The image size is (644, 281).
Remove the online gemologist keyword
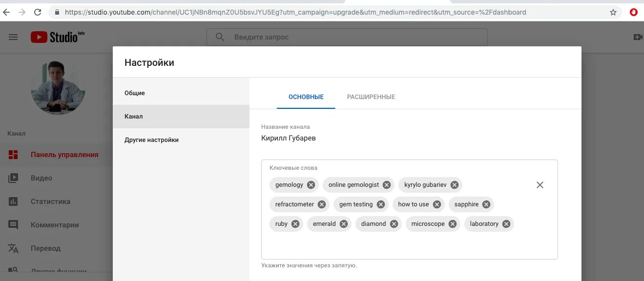click(x=387, y=185)
